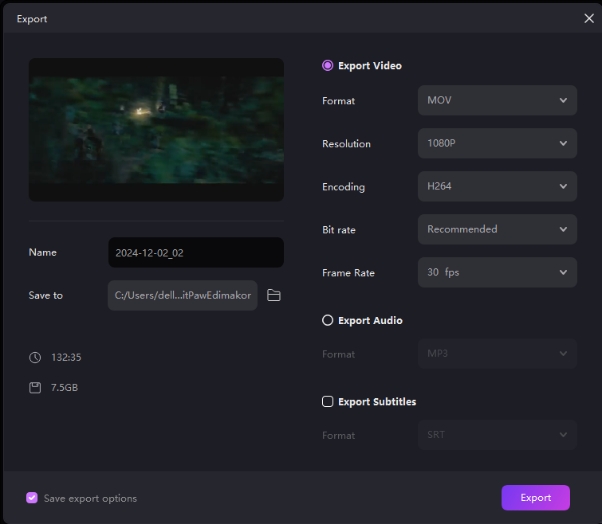The image size is (602, 524).
Task: Open the audio Format dropdown showing MP3
Action: click(497, 354)
